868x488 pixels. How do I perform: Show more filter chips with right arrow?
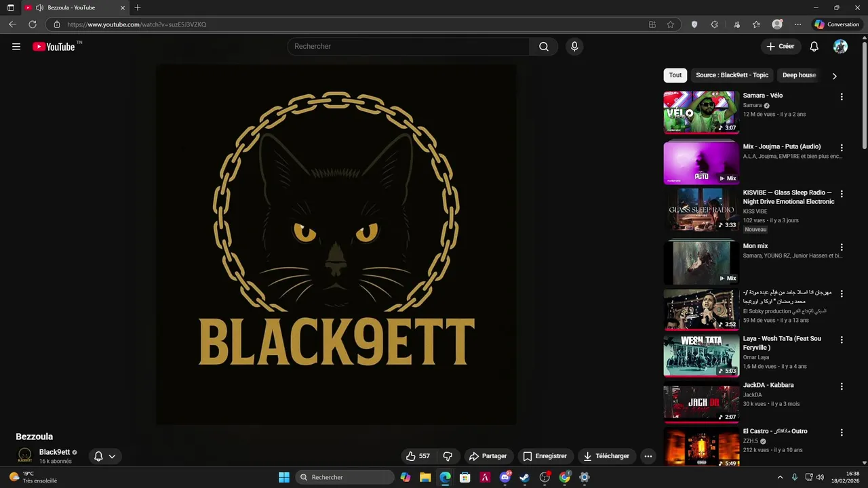point(834,76)
